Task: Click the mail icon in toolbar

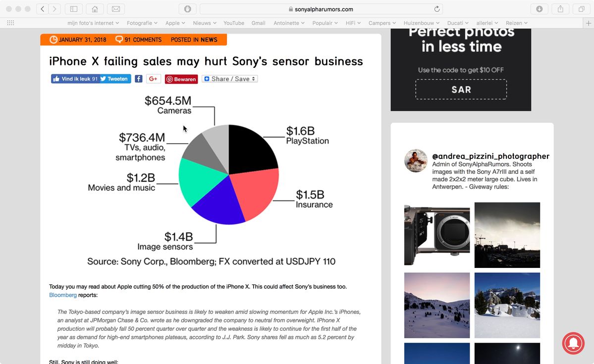Action: click(115, 9)
